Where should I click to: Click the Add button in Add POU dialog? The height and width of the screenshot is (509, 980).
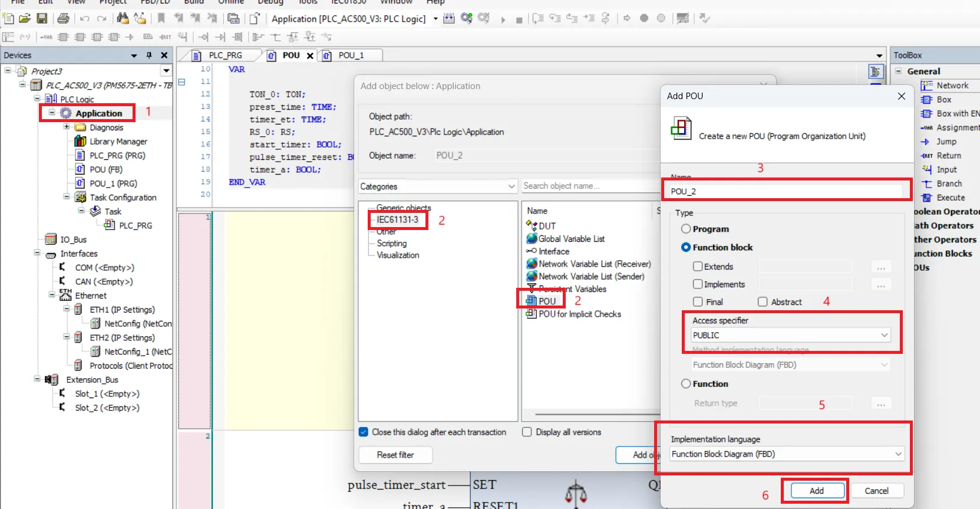(x=817, y=491)
